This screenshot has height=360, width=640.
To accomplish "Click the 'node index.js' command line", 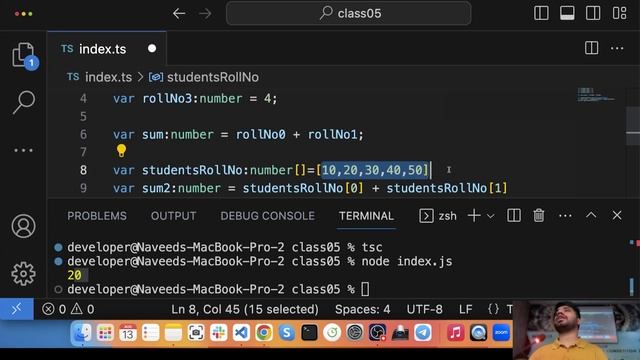I will (407, 261).
